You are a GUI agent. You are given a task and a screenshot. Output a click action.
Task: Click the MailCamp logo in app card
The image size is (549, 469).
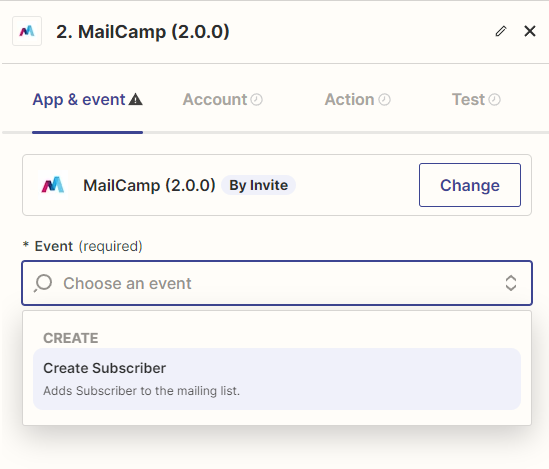coord(53,185)
